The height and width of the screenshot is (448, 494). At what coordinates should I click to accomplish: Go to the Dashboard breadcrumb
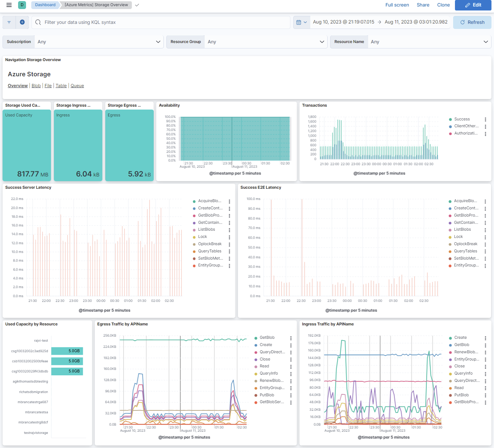(45, 5)
